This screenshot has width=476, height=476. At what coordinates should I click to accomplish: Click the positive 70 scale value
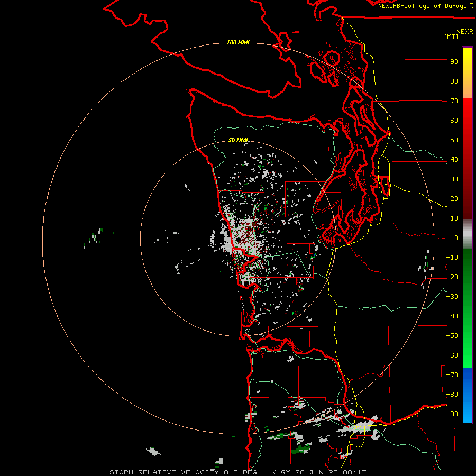454,101
